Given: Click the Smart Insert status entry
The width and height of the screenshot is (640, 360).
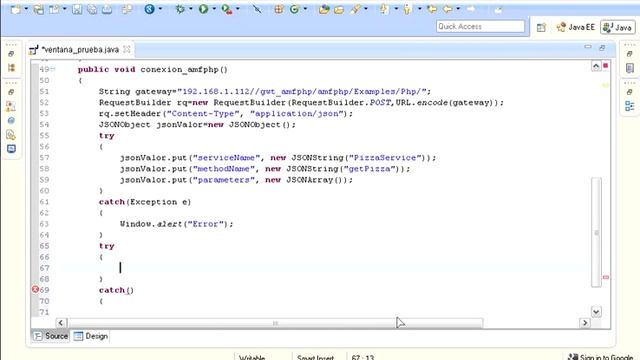Looking at the screenshot, I should [x=316, y=357].
